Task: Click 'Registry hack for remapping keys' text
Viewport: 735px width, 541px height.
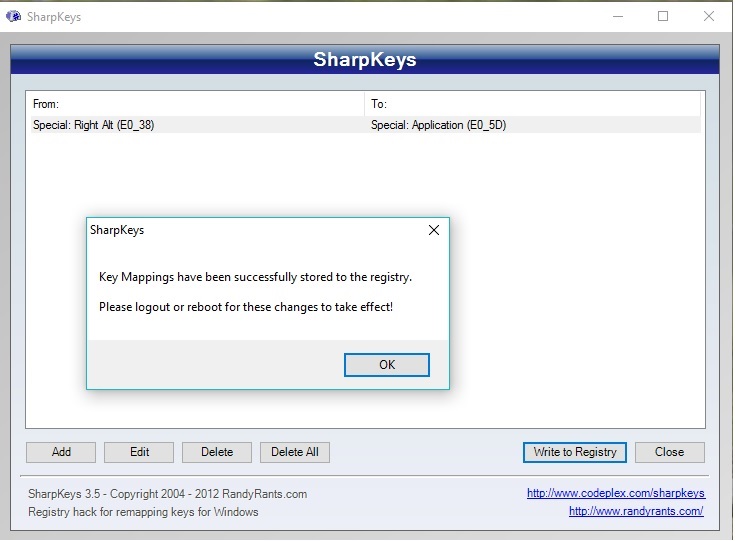Action: 143,511
